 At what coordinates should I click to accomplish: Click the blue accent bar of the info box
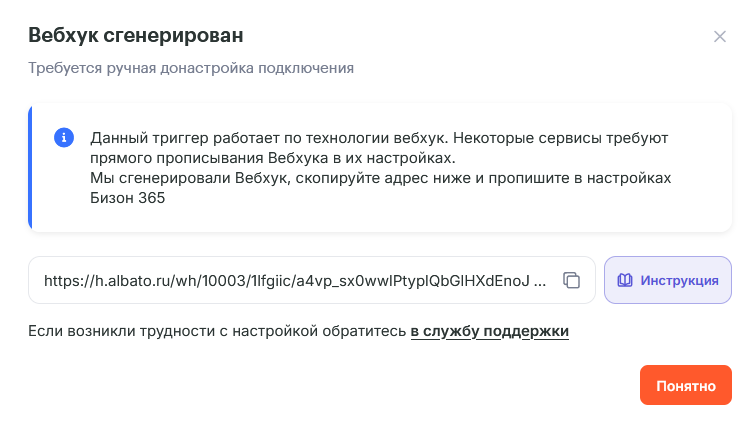(x=31, y=167)
